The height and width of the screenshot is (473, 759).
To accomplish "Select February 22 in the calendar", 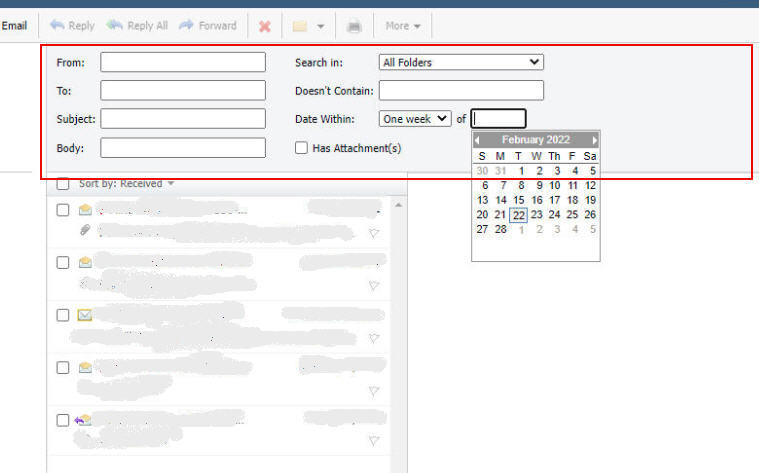I will (518, 214).
